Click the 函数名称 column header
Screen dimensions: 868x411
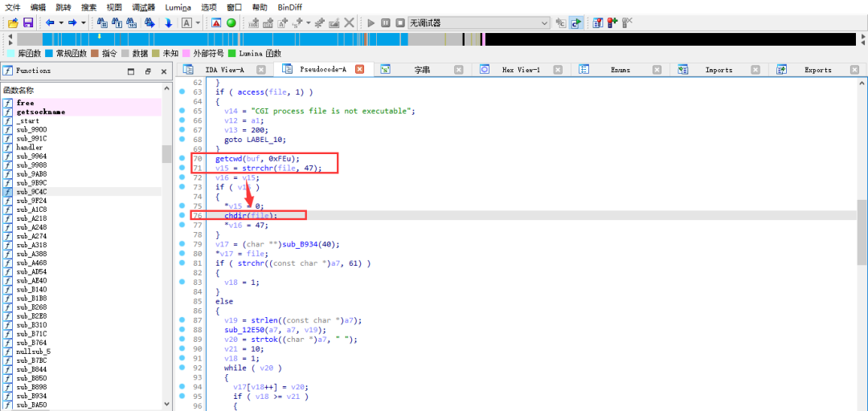point(81,90)
